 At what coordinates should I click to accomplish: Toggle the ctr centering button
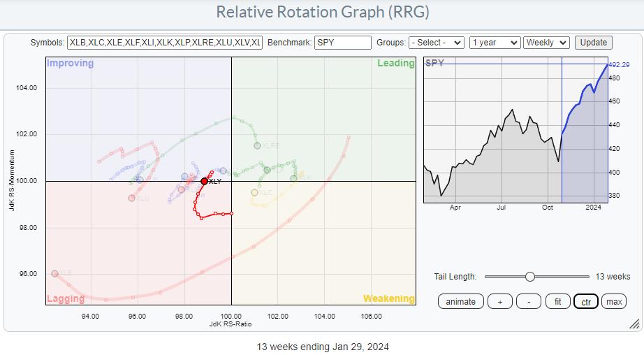(585, 302)
